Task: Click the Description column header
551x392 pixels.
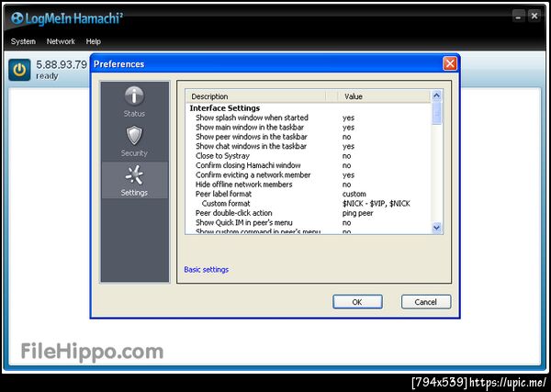Action: point(256,96)
